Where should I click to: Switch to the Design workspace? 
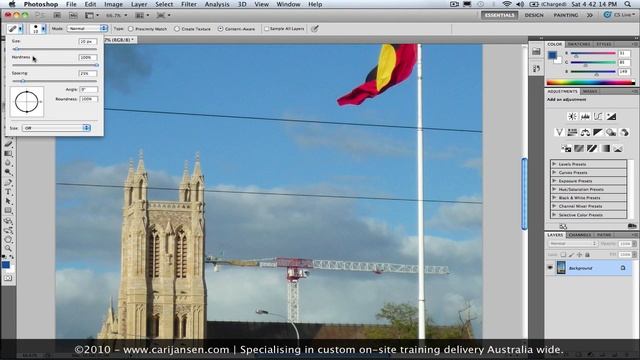click(534, 15)
